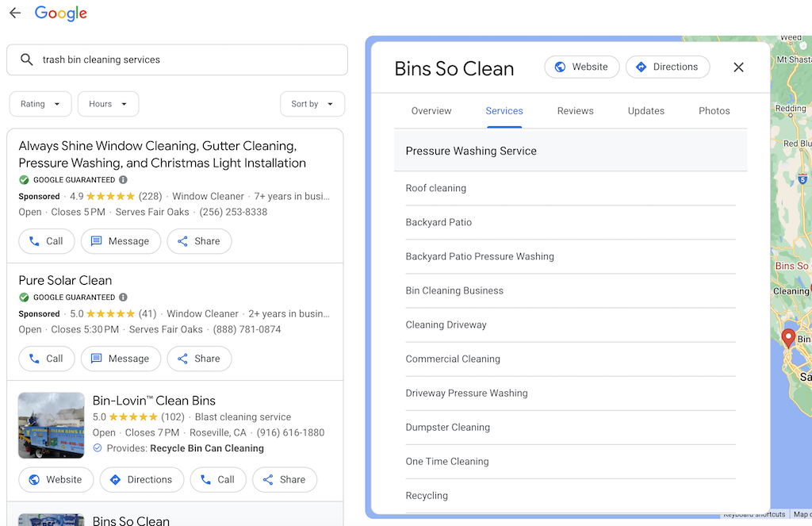Open the Rating filter dropdown
Viewport: 812px width, 526px height.
(40, 104)
